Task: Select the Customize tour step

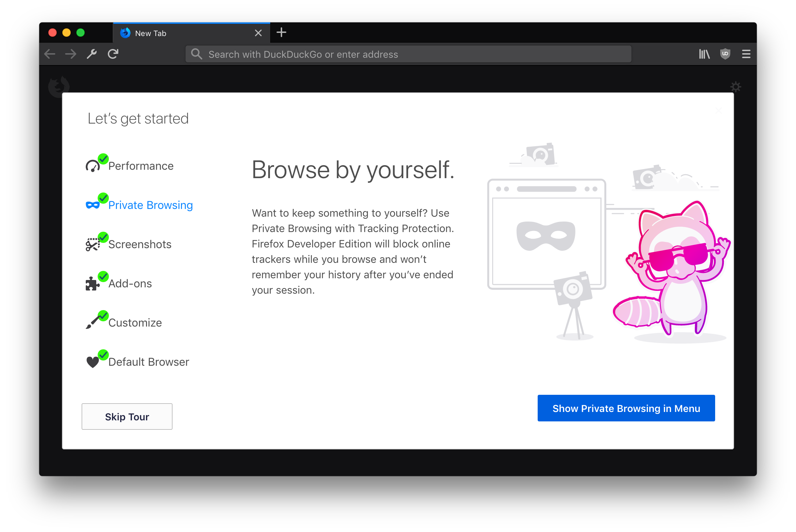Action: pos(135,322)
